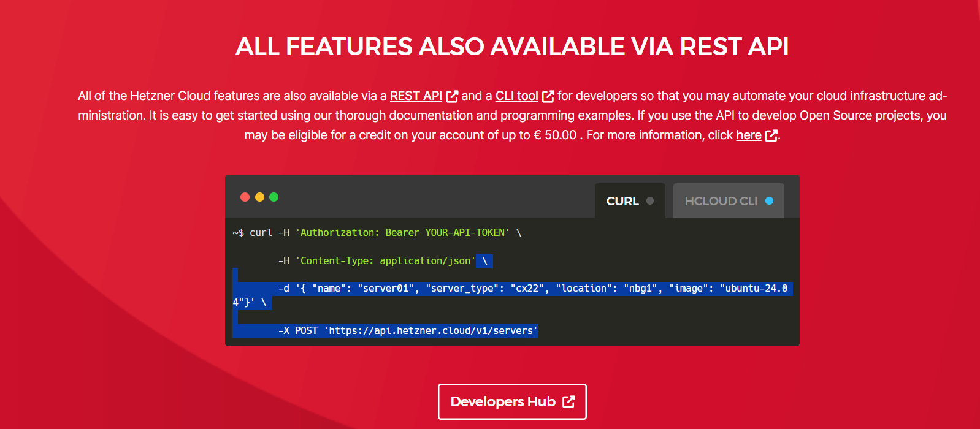Click the 'https://api.hetzner.cloud/v1/servers' URL text
Screen dimensions: 980x429
[x=431, y=331]
